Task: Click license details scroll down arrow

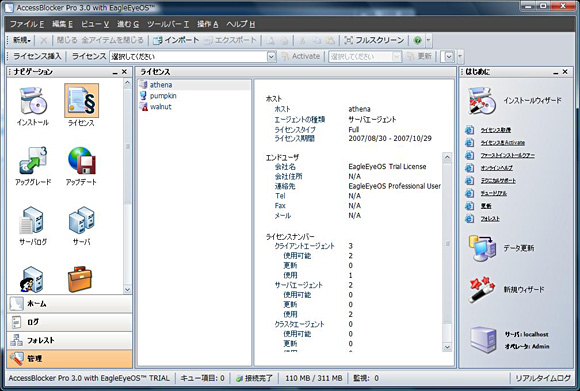Action: click(447, 347)
